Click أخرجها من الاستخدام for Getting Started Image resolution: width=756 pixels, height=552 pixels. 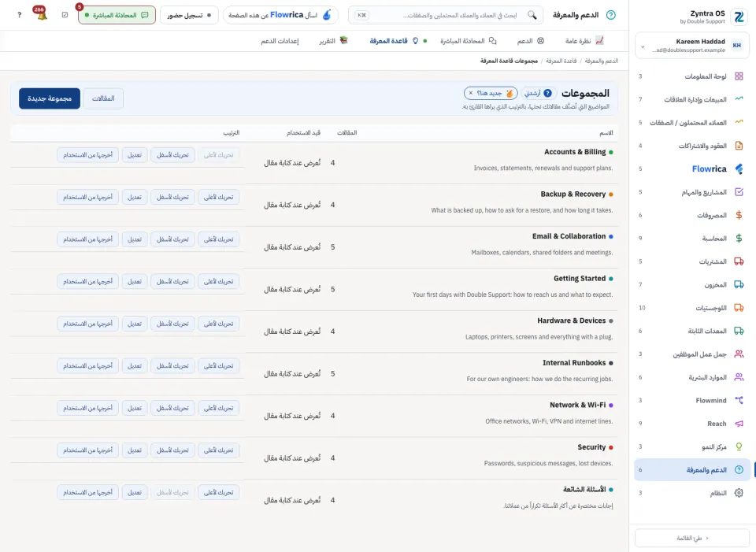coord(87,281)
